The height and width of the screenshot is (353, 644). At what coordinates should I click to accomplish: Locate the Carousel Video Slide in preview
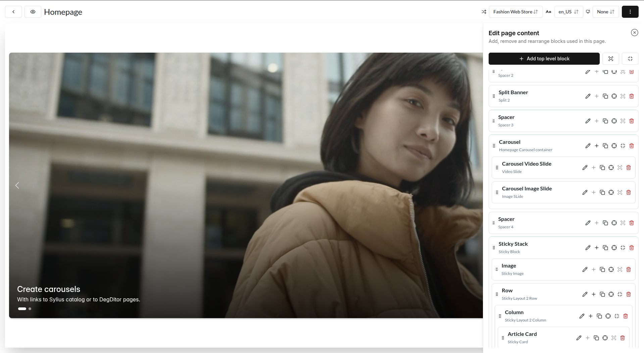pos(611,168)
